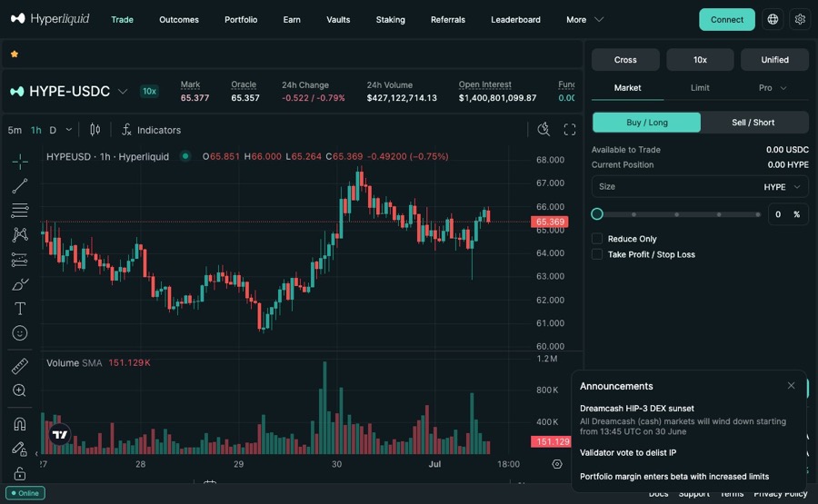Go to the Staking page

point(390,20)
